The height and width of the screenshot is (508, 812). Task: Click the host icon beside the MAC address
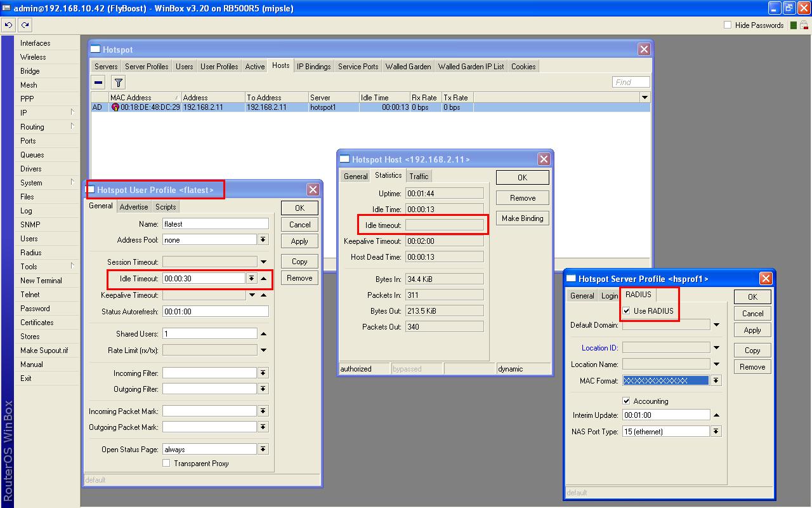115,107
